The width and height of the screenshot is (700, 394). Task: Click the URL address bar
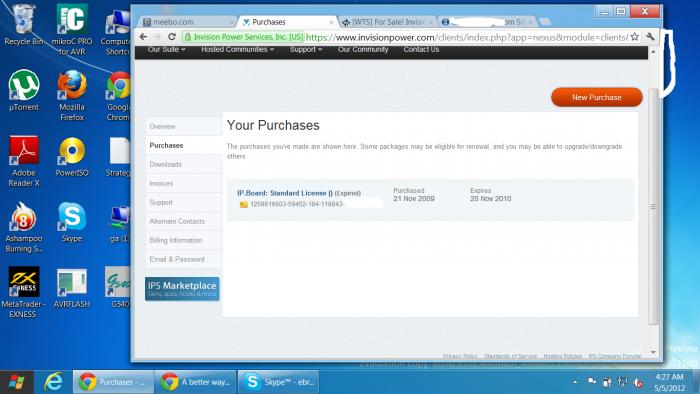point(467,37)
